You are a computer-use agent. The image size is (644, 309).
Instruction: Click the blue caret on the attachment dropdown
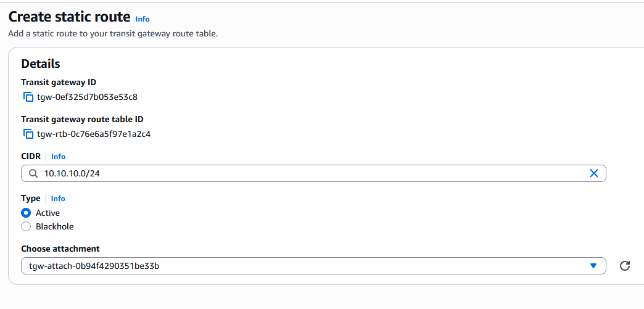click(x=593, y=266)
